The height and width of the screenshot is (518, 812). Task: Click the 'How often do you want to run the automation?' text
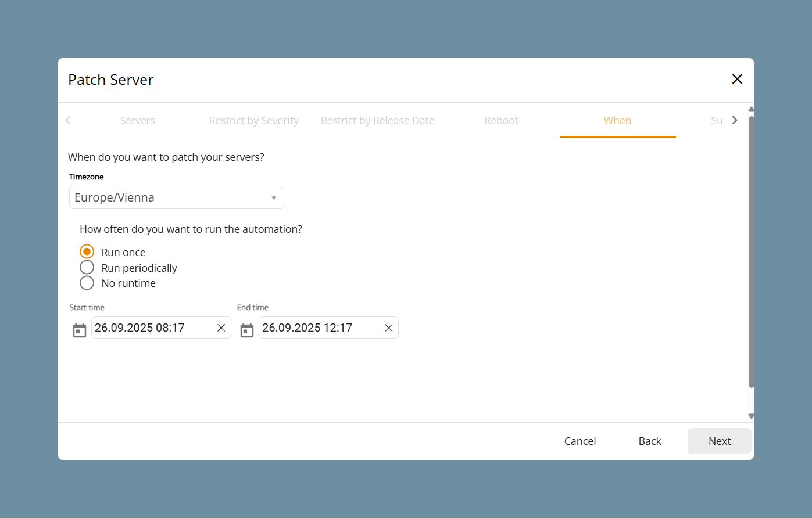point(191,229)
